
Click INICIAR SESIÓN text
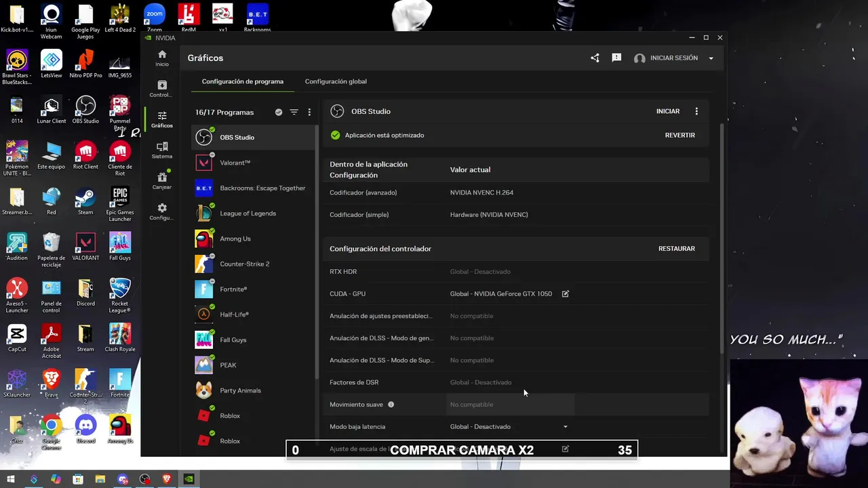[674, 58]
